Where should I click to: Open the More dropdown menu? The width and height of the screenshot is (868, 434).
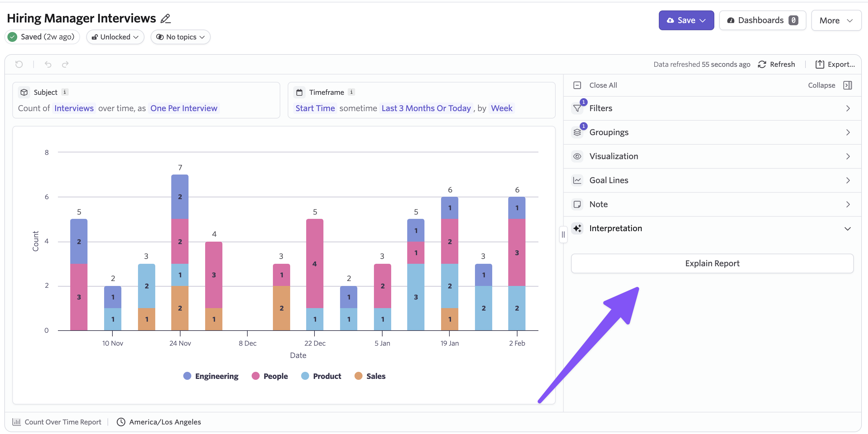coord(836,21)
